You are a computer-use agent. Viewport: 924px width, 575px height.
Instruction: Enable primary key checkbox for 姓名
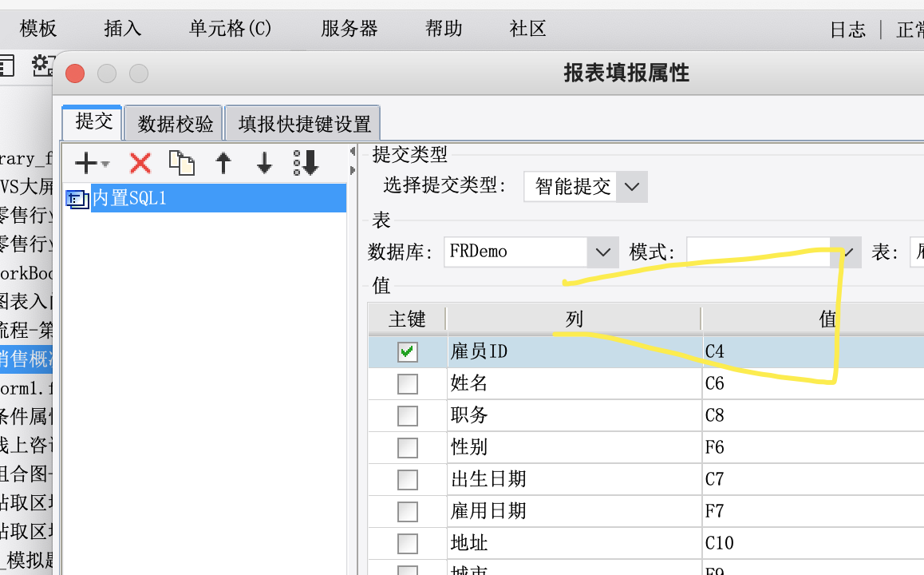point(407,384)
